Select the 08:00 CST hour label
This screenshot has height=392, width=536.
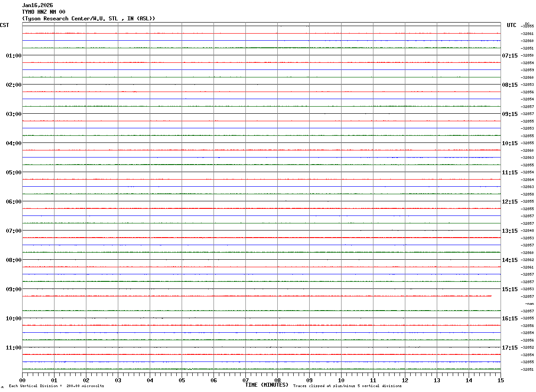[x=14, y=260]
